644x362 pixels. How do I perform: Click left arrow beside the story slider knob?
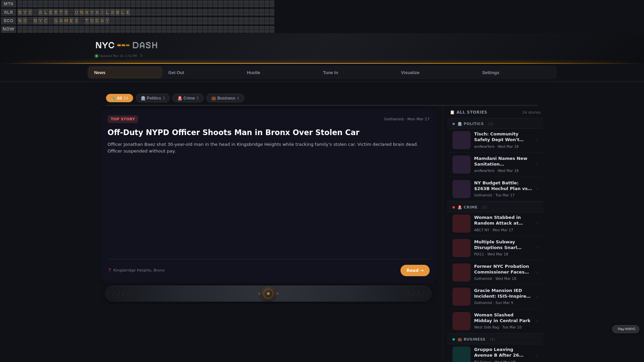(259, 294)
